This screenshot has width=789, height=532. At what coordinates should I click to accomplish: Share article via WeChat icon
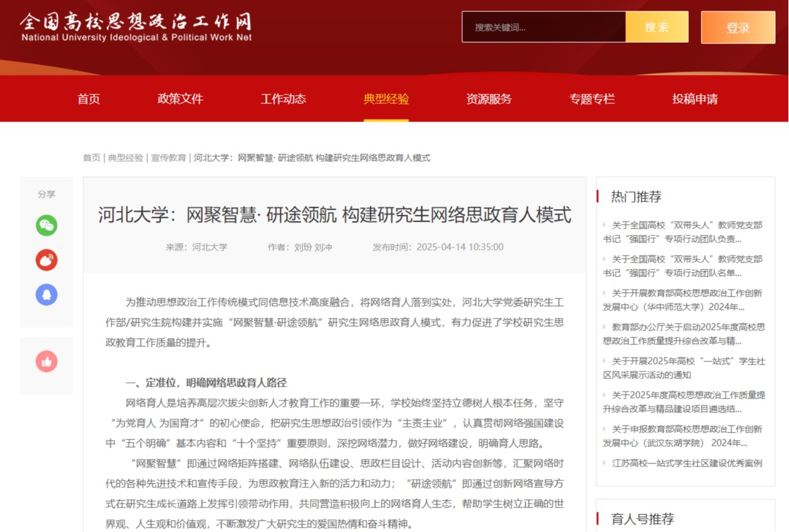[x=47, y=225]
